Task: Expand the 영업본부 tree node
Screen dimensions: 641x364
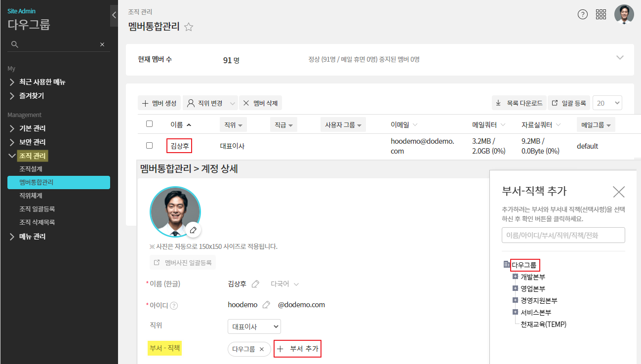Action: 515,288
